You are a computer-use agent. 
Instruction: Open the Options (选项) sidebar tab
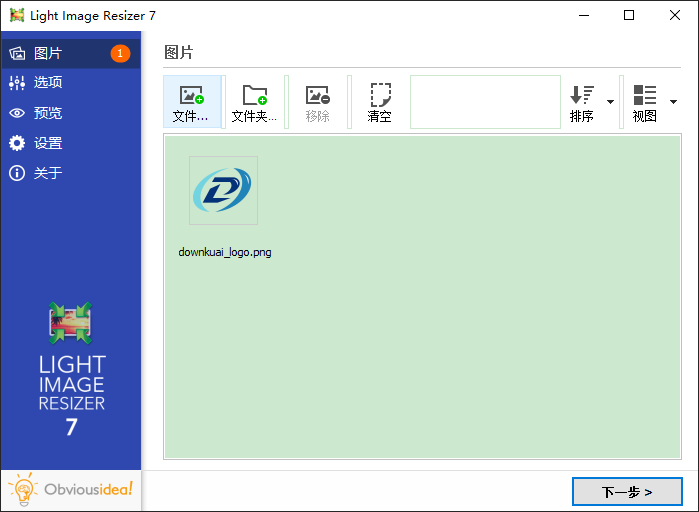tap(48, 83)
